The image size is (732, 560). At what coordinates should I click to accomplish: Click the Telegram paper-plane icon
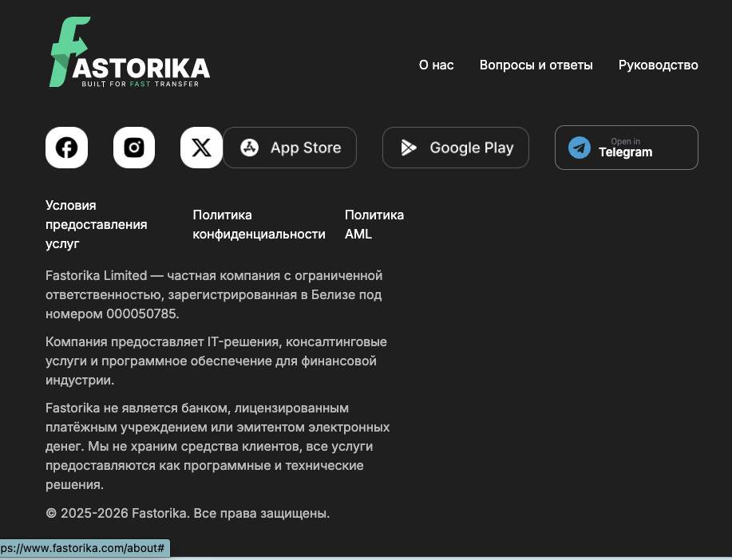coord(580,148)
